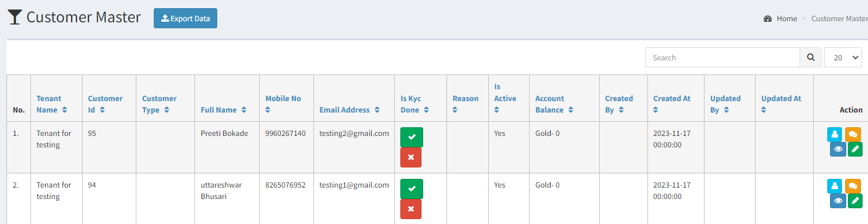Open the orange comments icon in row 1
This screenshot has width=868, height=224.
pyautogui.click(x=853, y=134)
